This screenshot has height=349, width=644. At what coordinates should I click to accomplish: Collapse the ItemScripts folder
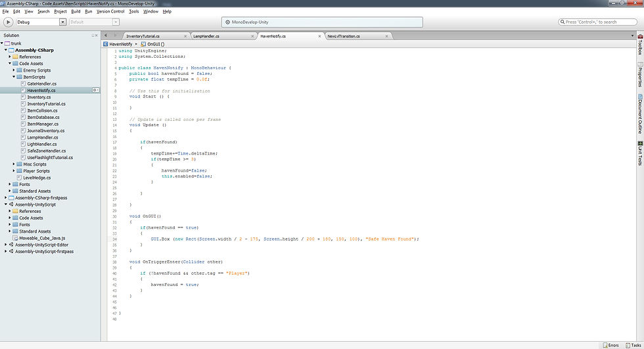tap(14, 77)
